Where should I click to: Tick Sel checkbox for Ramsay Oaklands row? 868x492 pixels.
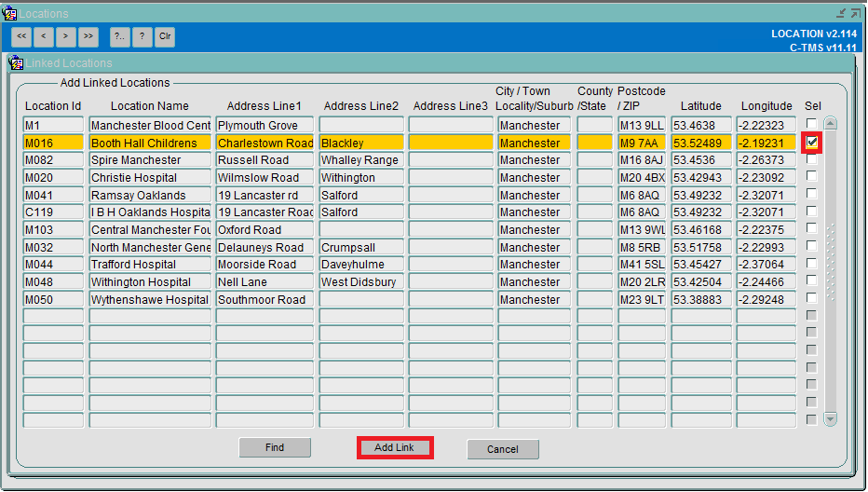(811, 195)
